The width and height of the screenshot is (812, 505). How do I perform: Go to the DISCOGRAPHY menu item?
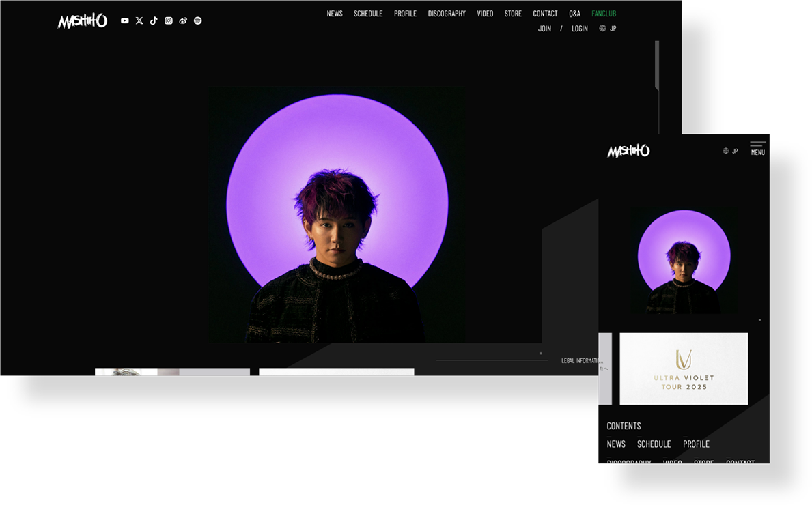coord(447,14)
